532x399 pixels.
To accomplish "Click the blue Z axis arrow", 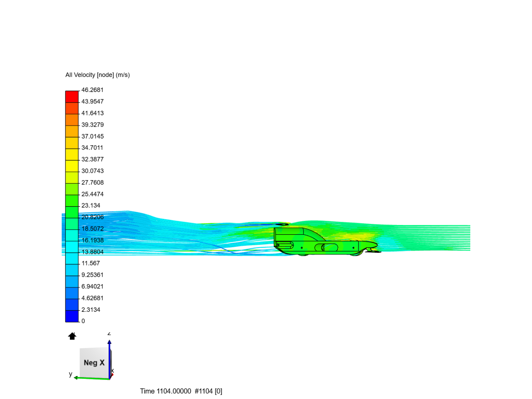I will pos(109,359).
